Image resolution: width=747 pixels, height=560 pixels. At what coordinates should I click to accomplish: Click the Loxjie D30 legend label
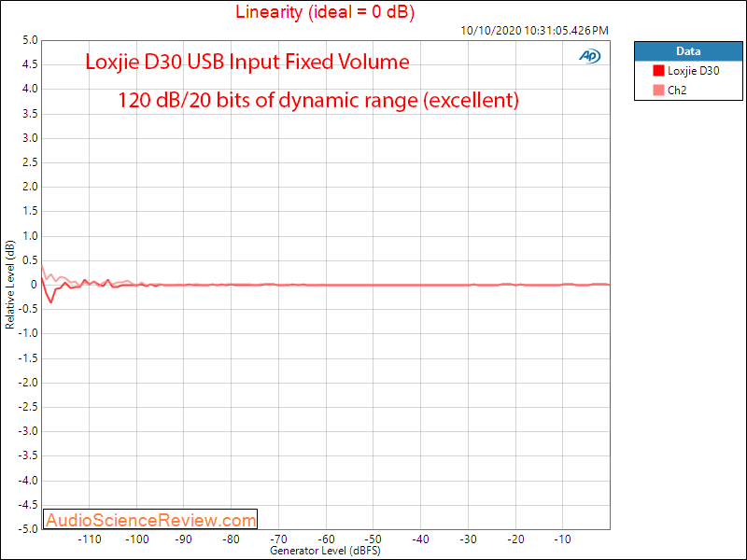click(x=693, y=71)
